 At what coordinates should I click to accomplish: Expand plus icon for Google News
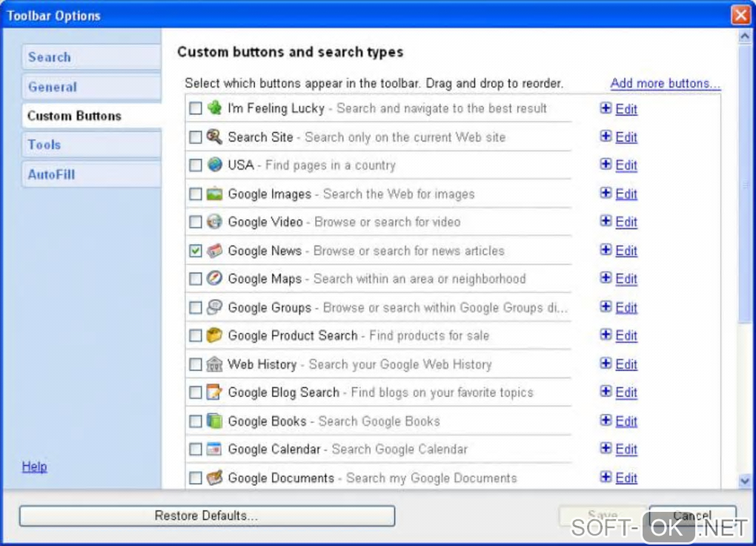click(606, 249)
